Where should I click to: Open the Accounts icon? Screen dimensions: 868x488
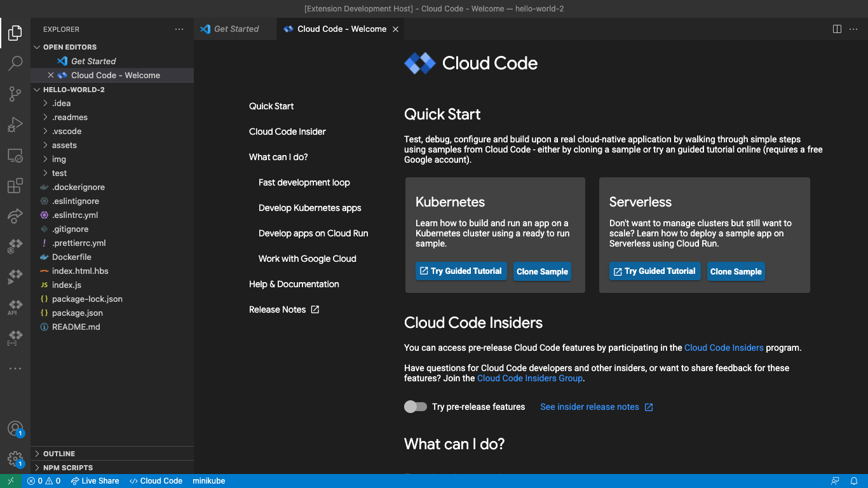[x=15, y=429]
